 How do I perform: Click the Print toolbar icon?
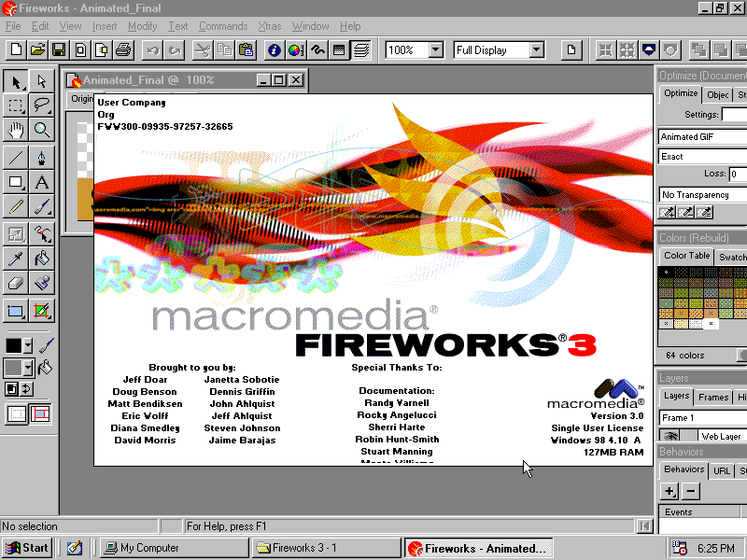click(x=123, y=50)
